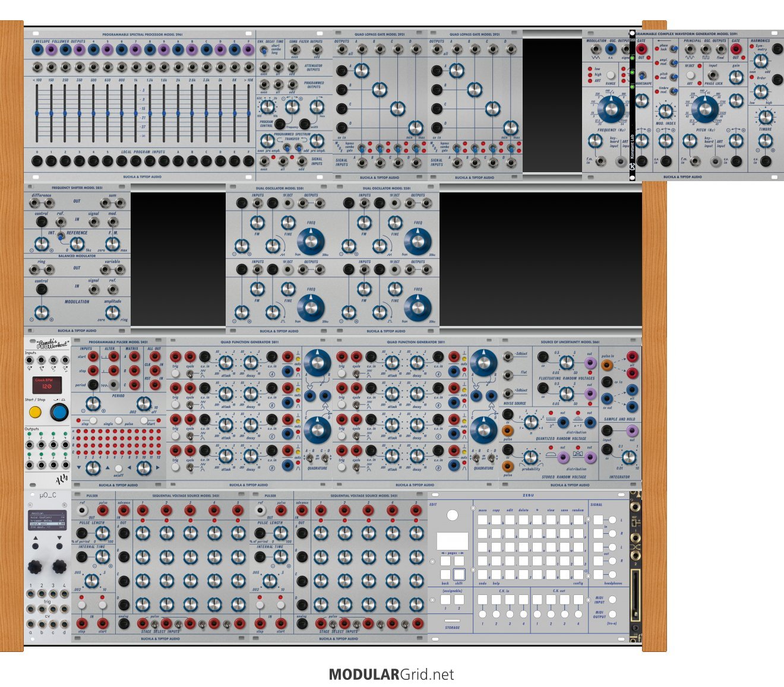Viewport: 784px width, 687px height.
Task: Click the MIDI INPUT jack on ZEBU
Action: click(612, 600)
